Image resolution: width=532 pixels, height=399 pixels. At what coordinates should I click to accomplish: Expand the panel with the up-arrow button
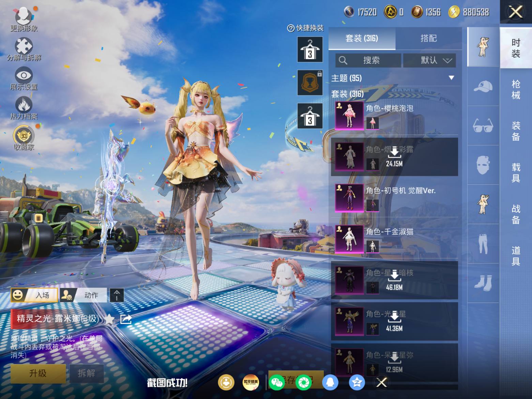click(117, 295)
